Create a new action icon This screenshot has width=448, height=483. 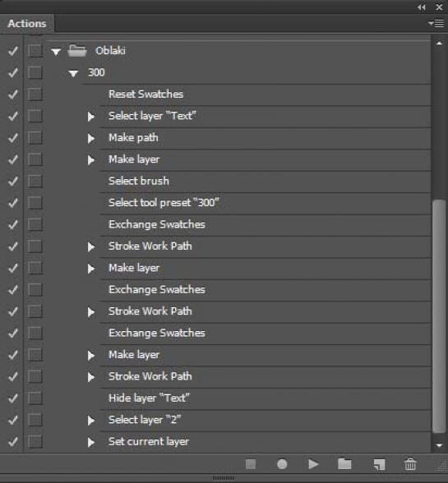(x=379, y=464)
